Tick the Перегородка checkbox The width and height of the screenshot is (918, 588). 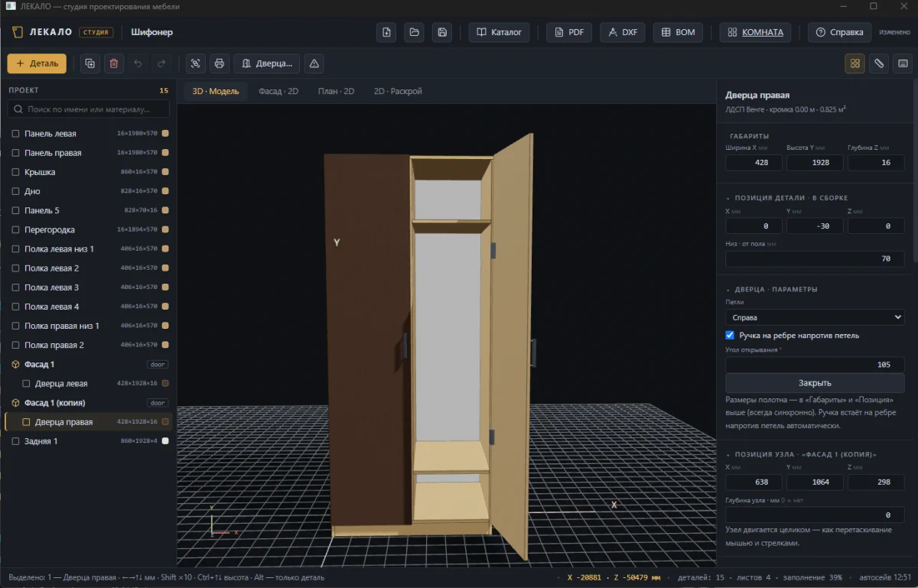(x=15, y=230)
